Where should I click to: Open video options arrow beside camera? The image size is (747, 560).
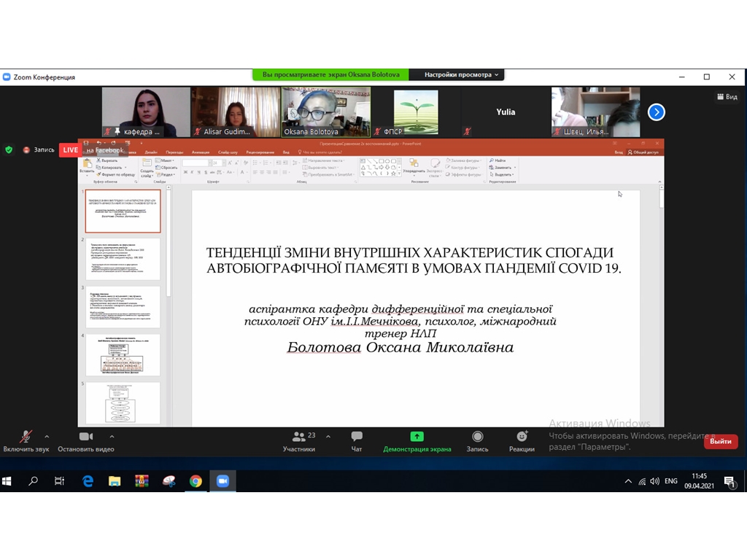(112, 436)
